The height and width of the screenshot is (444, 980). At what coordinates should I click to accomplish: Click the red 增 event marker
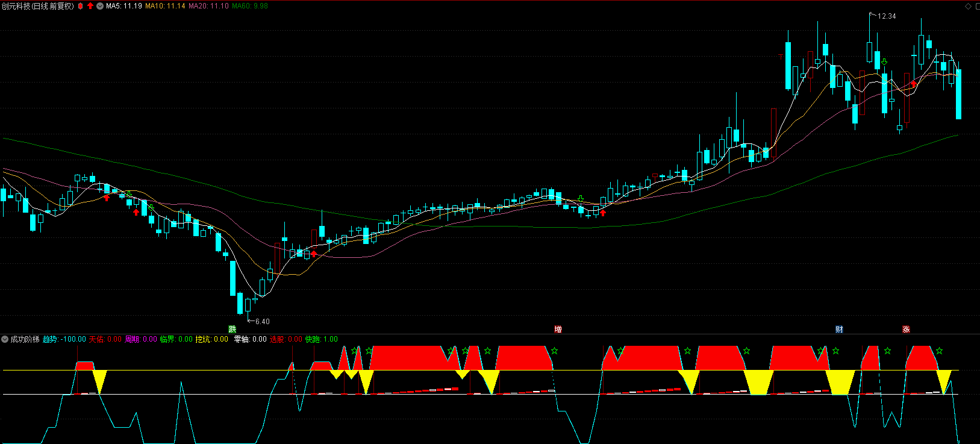(x=558, y=329)
